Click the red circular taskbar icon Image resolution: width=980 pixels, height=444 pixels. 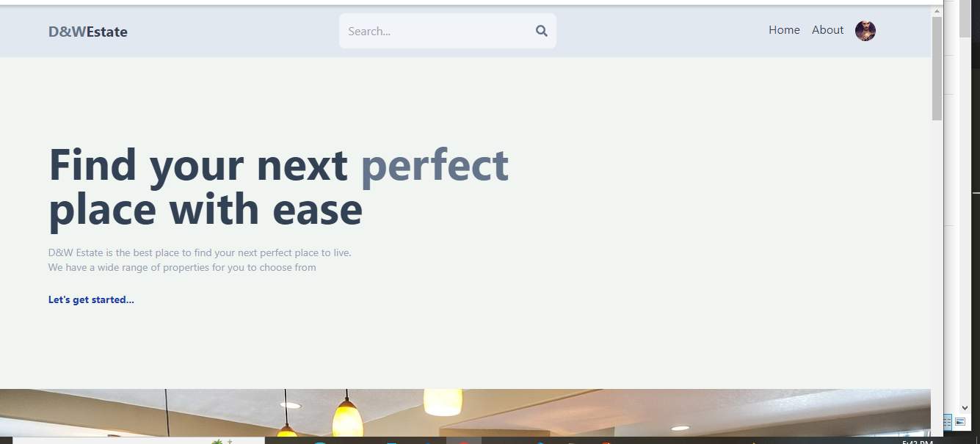462,441
